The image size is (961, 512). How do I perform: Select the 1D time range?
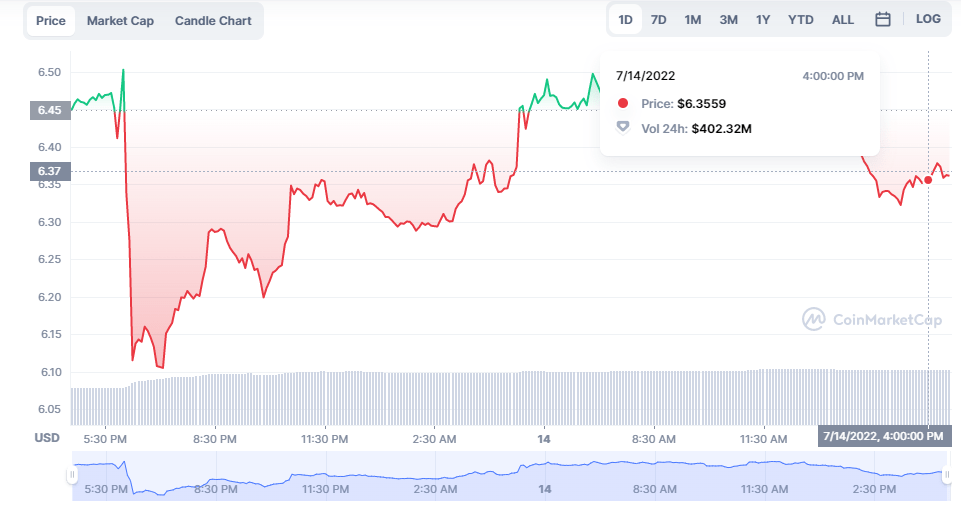click(625, 19)
